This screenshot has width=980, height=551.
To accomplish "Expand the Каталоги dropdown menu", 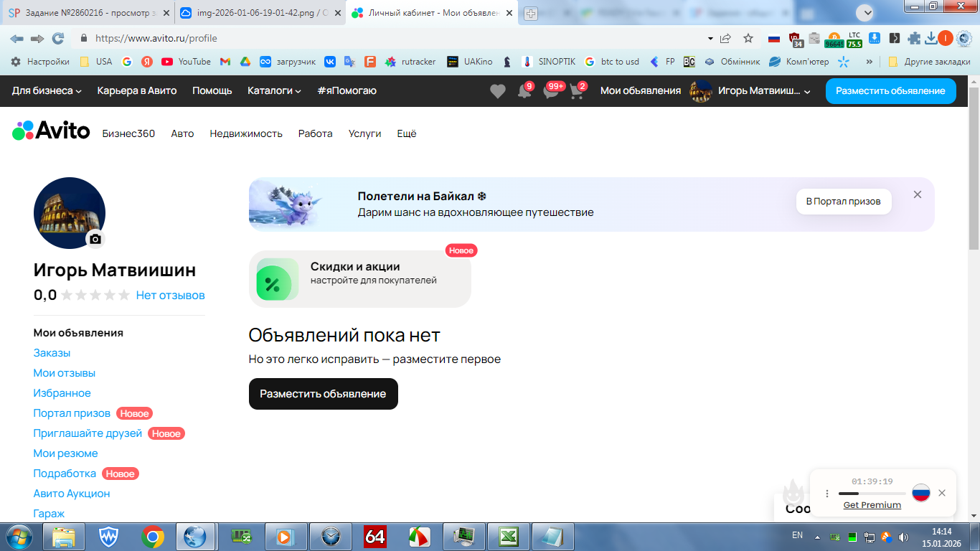I will (x=274, y=90).
